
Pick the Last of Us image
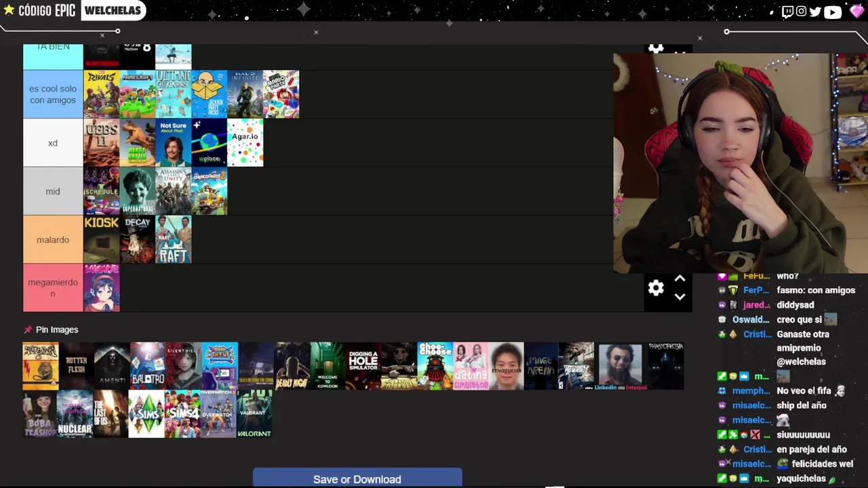[x=111, y=414]
